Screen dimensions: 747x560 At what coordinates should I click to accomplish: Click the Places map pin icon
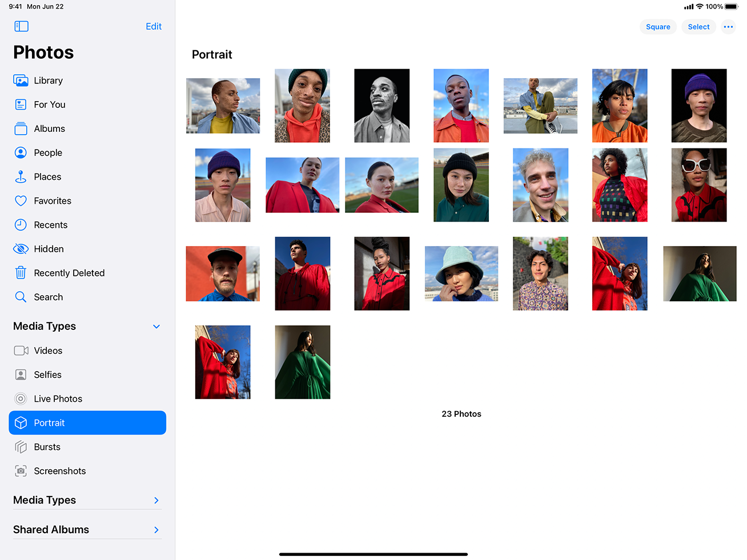[21, 177]
